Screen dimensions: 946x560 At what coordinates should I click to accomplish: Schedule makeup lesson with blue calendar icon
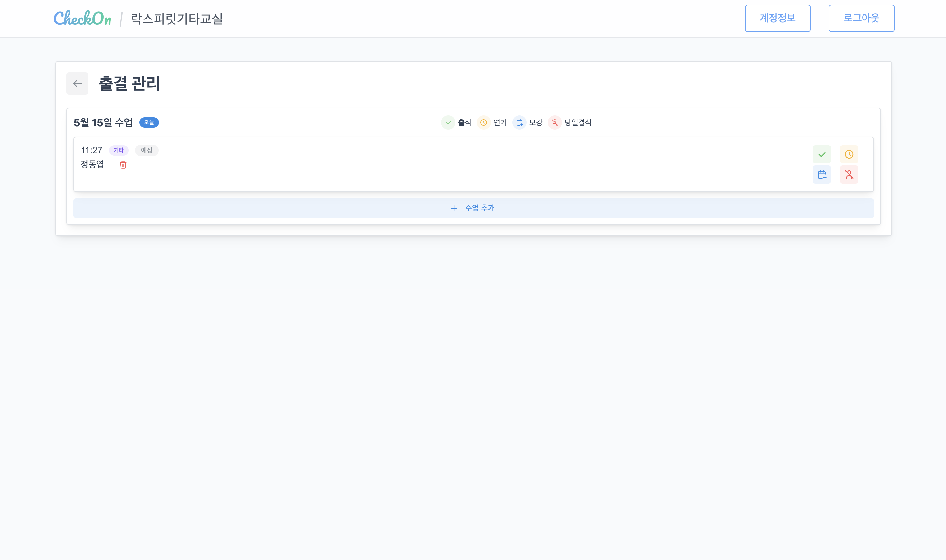[822, 175]
